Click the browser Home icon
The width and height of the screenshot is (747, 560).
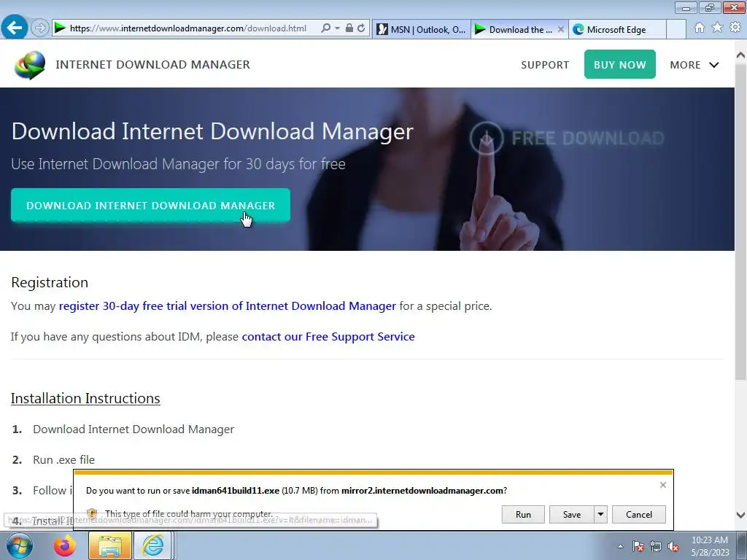pos(700,28)
